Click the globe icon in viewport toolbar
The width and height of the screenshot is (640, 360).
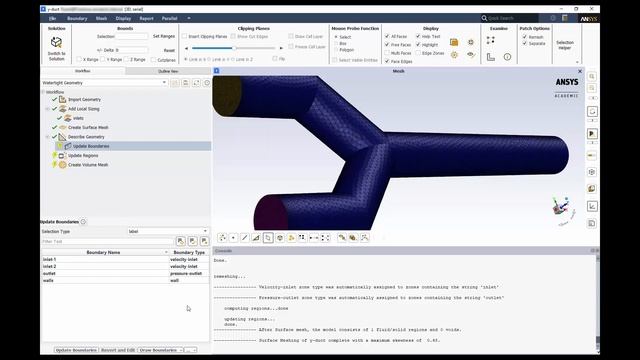280,238
